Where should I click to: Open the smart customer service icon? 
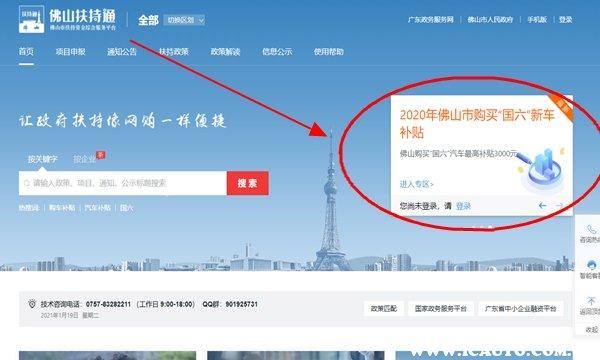point(592,265)
